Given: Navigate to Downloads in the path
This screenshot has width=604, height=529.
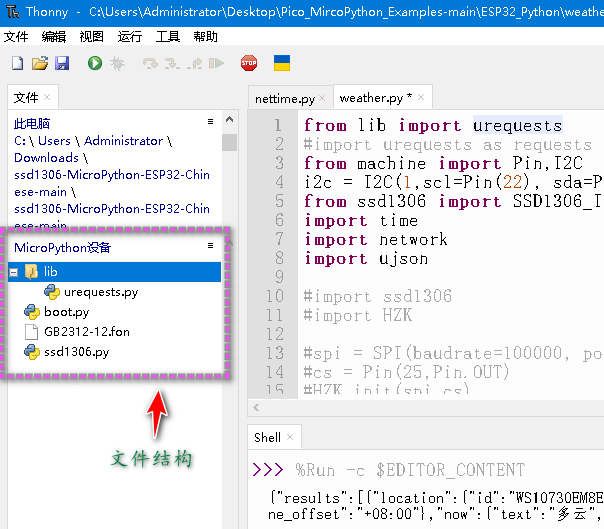Looking at the screenshot, I should pos(46,158).
